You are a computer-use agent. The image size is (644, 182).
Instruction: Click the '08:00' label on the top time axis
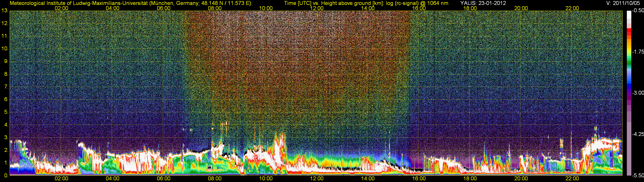click(215, 8)
